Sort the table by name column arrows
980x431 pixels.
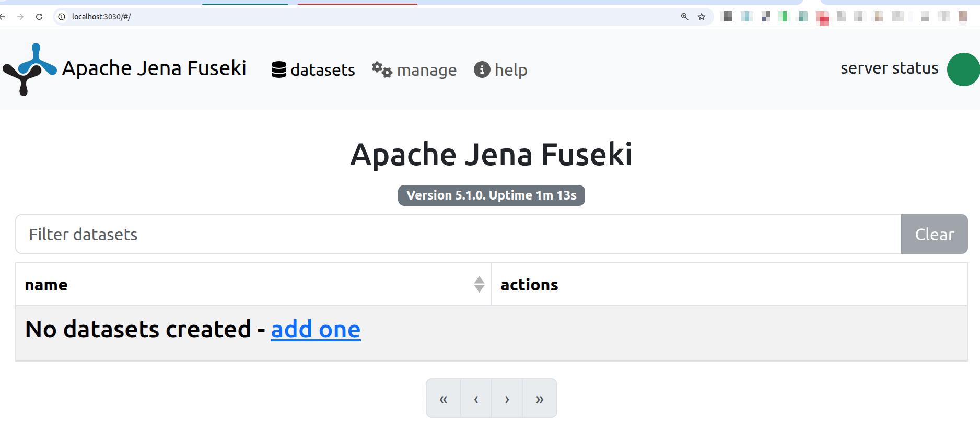pyautogui.click(x=479, y=284)
